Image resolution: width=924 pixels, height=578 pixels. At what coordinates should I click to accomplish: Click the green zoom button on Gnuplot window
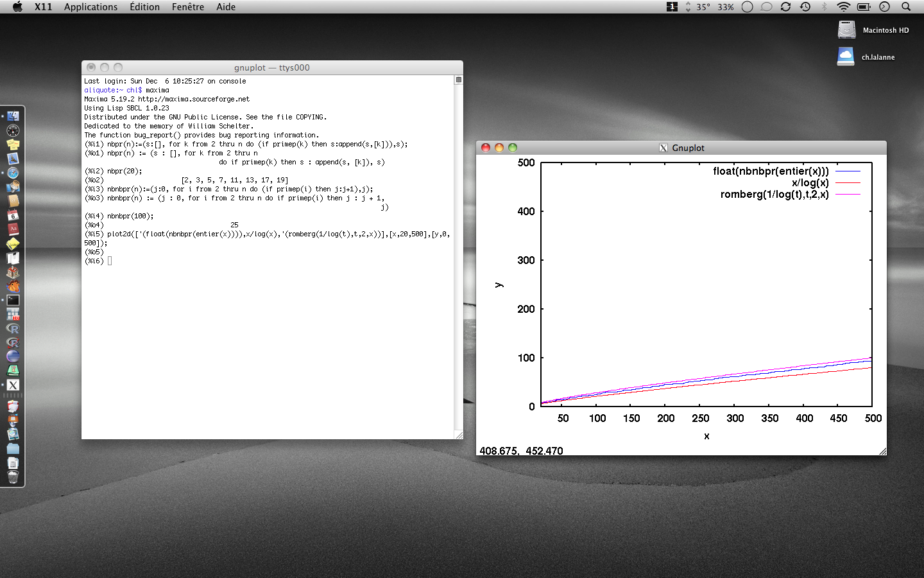coord(513,148)
